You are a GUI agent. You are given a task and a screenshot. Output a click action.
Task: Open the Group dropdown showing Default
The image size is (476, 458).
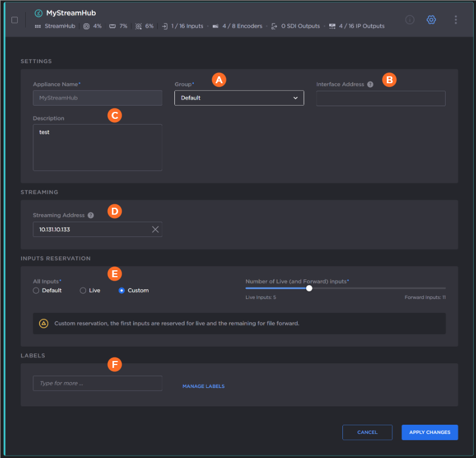point(239,98)
